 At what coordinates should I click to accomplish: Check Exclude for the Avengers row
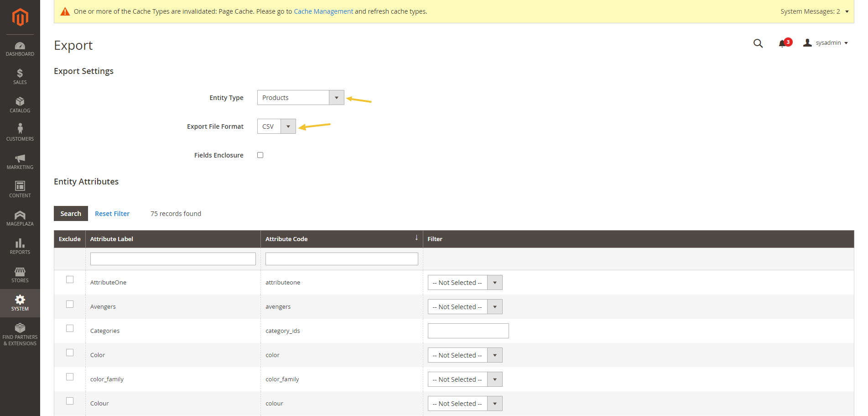pyautogui.click(x=70, y=304)
